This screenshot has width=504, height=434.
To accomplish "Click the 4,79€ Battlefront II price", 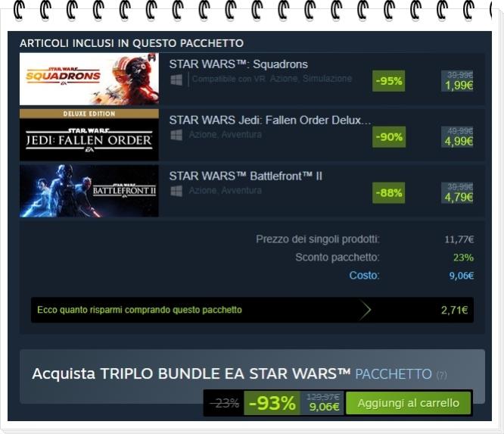I will tap(459, 198).
